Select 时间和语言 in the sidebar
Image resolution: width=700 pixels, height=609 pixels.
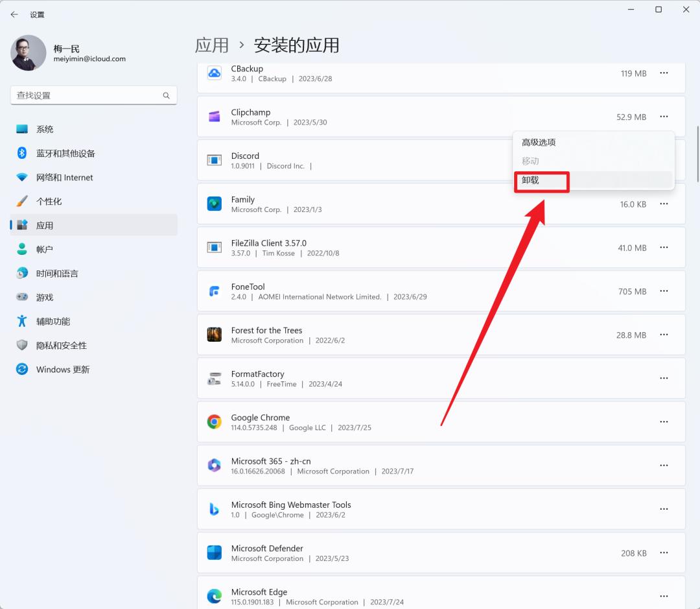(x=60, y=273)
